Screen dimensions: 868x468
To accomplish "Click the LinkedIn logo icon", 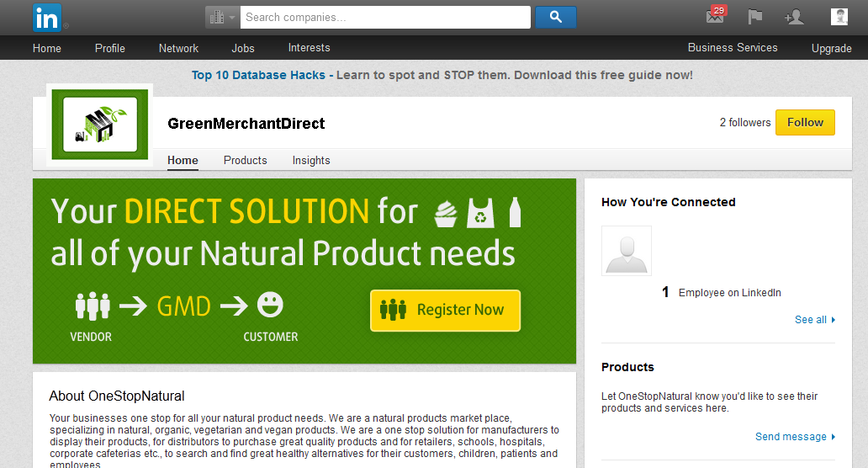I will (x=47, y=18).
